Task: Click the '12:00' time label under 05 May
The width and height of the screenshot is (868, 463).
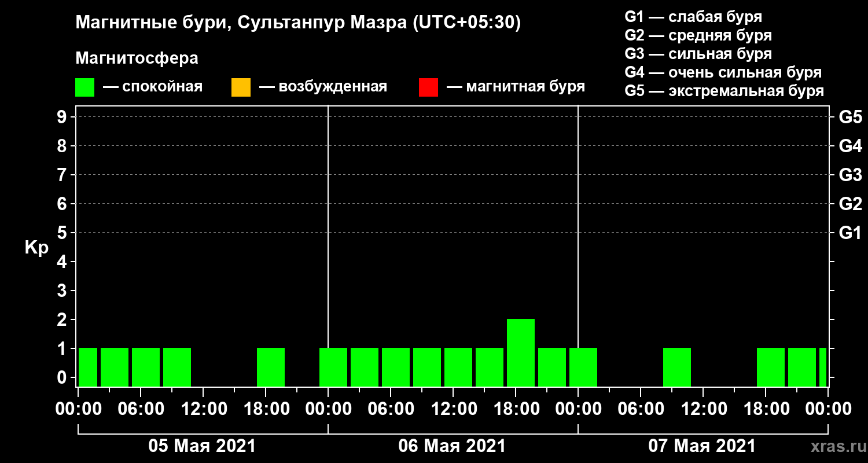Action: (x=204, y=409)
